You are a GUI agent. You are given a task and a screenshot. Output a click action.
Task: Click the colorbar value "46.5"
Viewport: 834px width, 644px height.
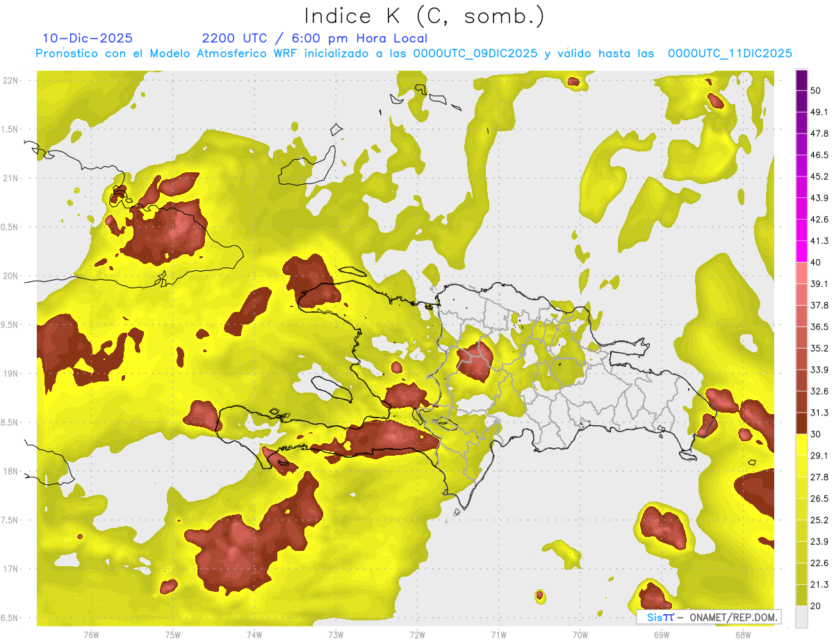[819, 155]
